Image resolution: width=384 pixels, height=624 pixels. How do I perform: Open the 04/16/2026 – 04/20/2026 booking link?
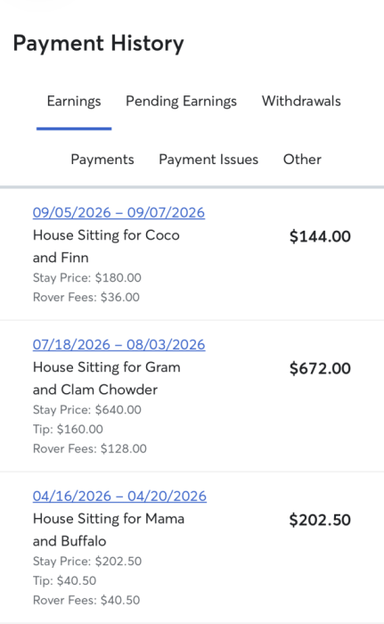119,496
